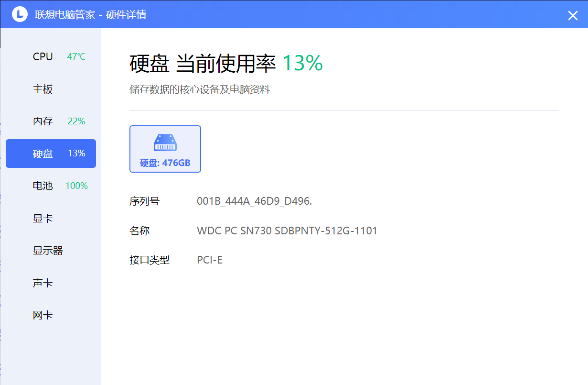Click disk name WDC PC SN730 SDBPNTY-512G-1101

[287, 231]
